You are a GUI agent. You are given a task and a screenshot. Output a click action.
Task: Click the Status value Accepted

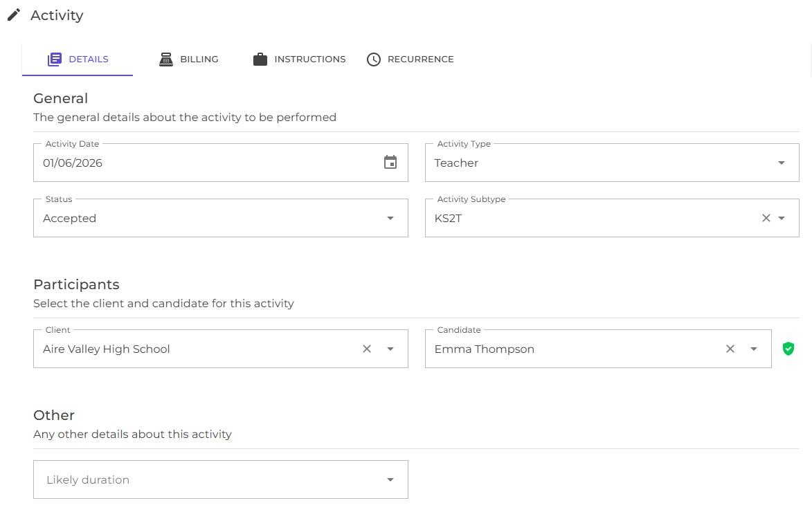[x=69, y=219]
